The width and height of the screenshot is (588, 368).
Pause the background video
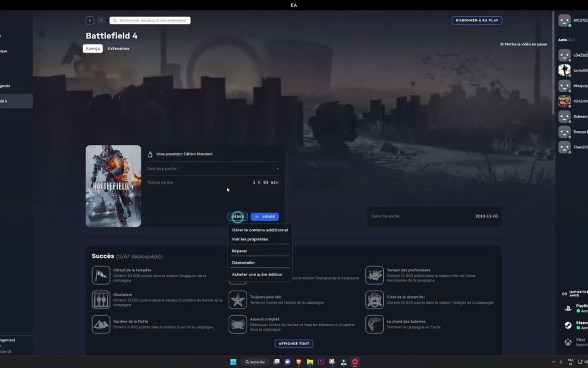[x=524, y=44]
